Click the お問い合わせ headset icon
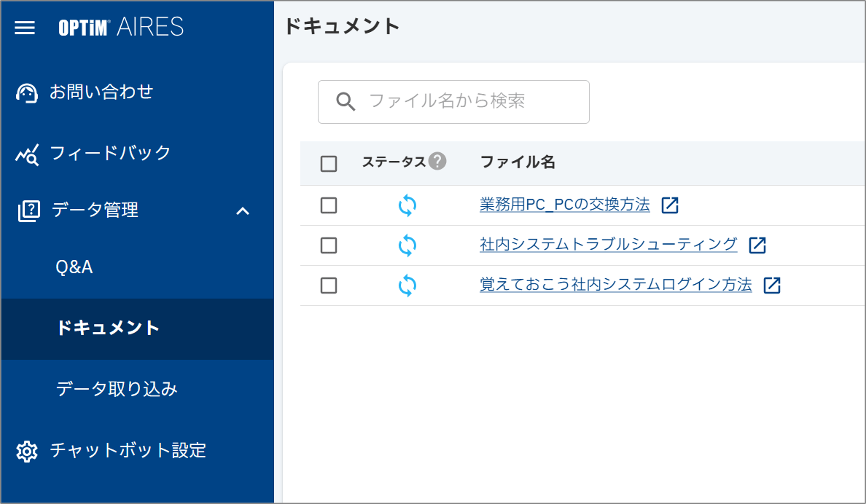 26,92
